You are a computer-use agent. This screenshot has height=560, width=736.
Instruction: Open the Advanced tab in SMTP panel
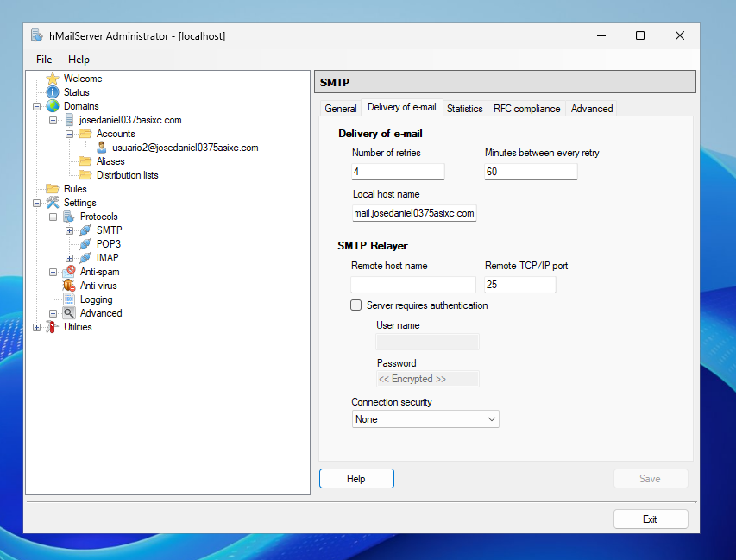[592, 109]
